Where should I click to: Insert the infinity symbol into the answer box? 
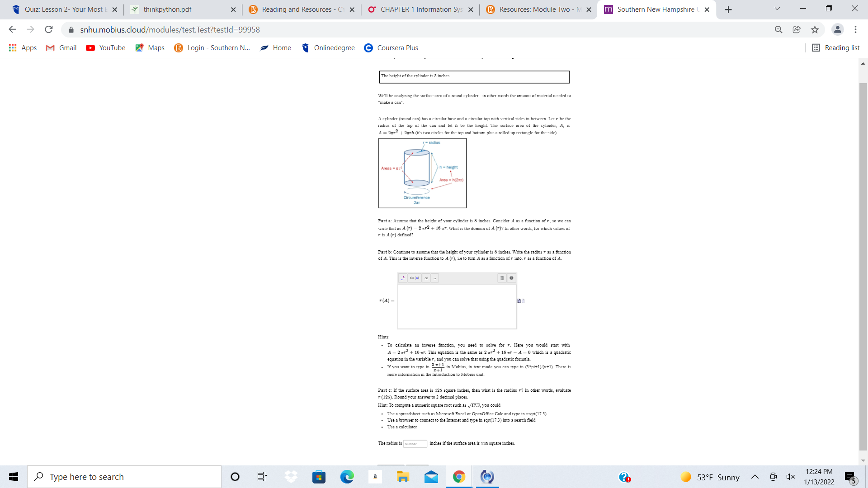(426, 278)
